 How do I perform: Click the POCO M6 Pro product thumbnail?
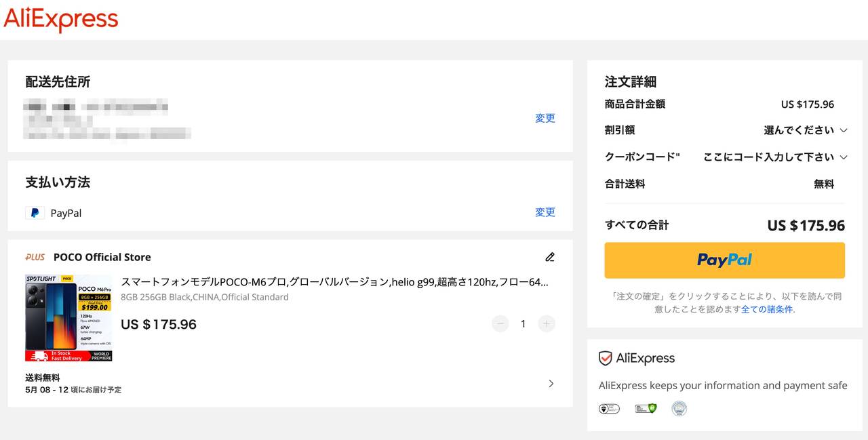(68, 317)
